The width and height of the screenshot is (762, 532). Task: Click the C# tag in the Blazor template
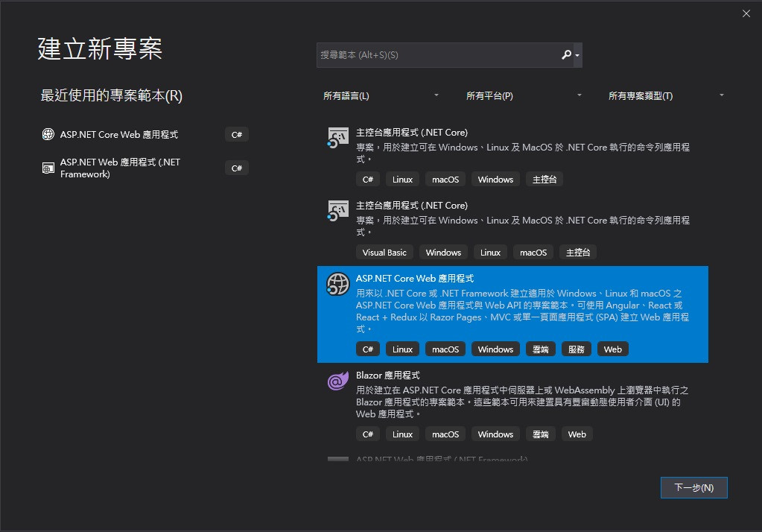click(368, 434)
